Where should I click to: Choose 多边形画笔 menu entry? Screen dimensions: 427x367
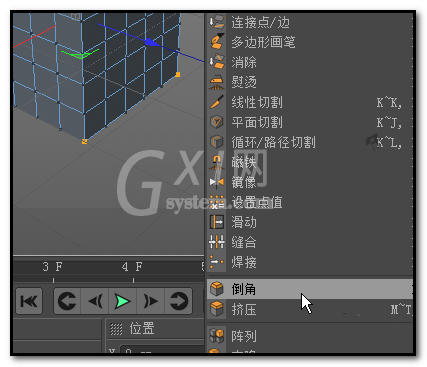(310, 42)
